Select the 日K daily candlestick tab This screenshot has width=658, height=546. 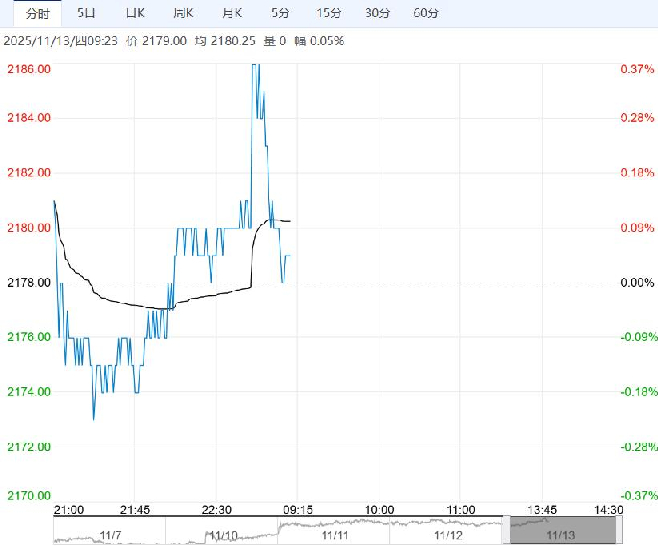[x=135, y=13]
